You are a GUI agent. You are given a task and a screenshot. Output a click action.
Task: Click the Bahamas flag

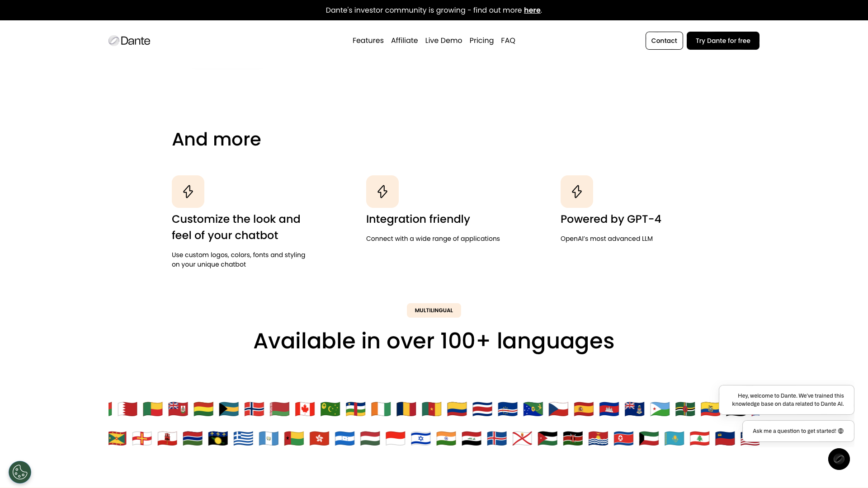229,409
